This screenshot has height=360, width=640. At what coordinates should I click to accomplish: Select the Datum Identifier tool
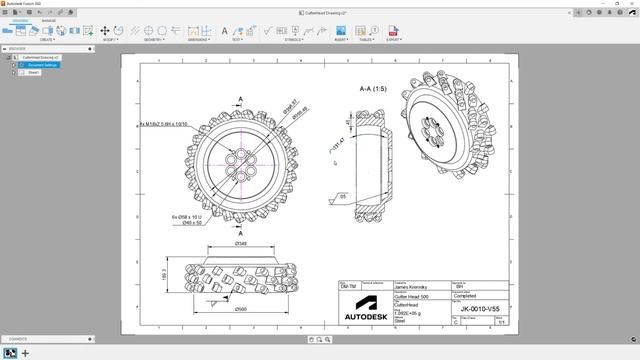pyautogui.click(x=295, y=31)
